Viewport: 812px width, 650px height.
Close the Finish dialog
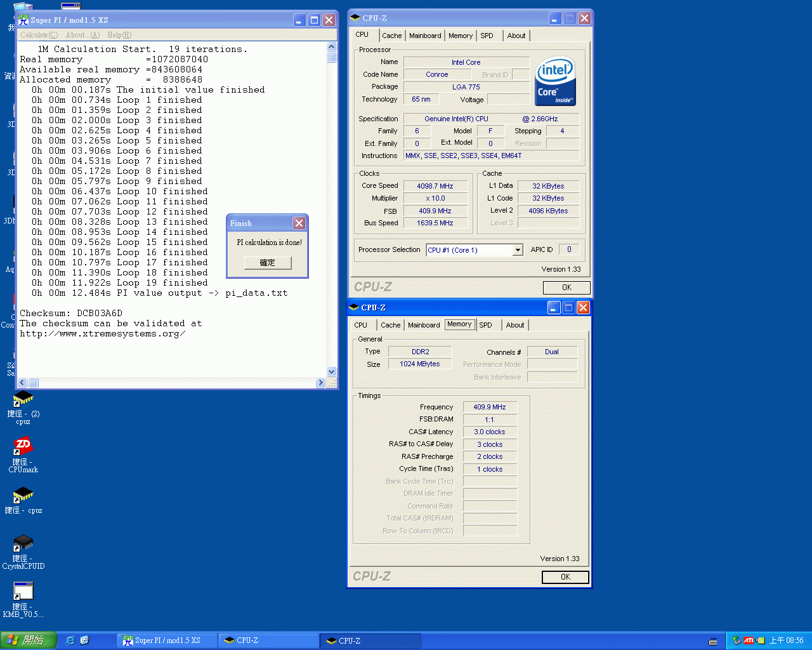click(299, 223)
